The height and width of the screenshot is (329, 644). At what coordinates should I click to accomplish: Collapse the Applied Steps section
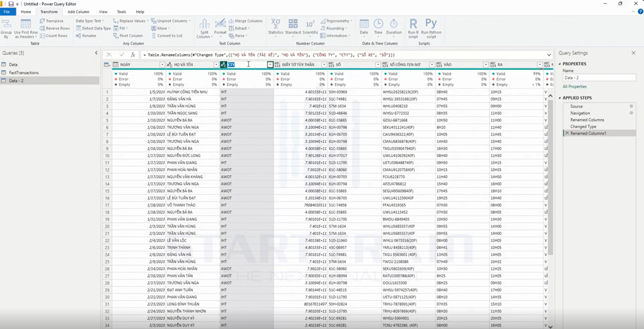tap(559, 98)
